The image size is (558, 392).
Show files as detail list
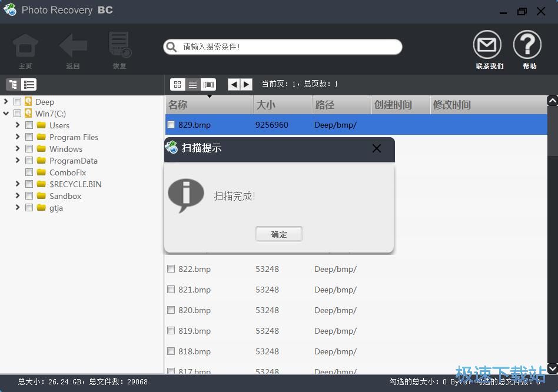pyautogui.click(x=192, y=84)
